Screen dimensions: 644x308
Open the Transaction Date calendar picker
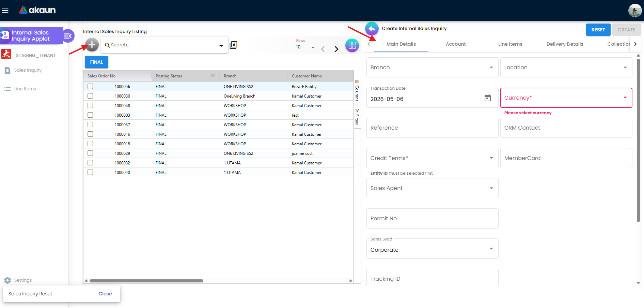coord(488,98)
